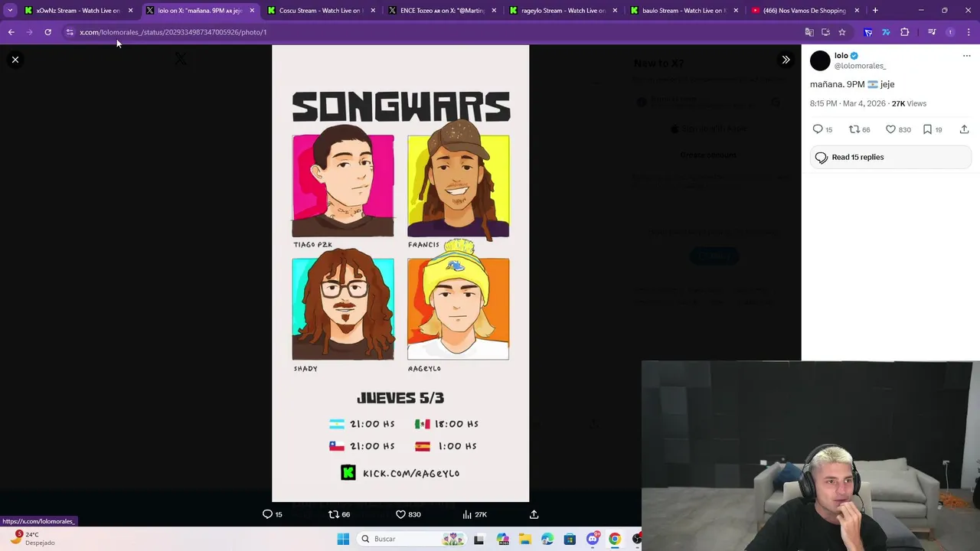Click the address bar URL field
Viewport: 980px width, 551px height.
[436, 32]
